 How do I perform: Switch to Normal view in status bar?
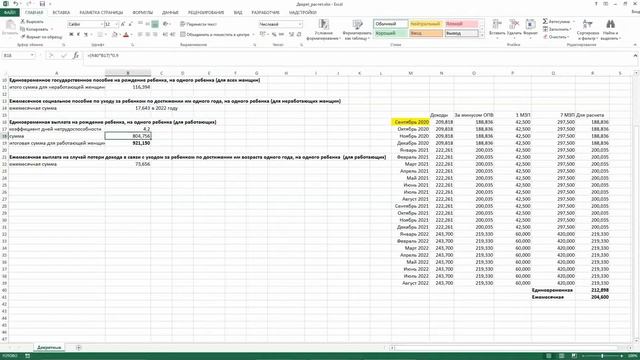tap(549, 356)
